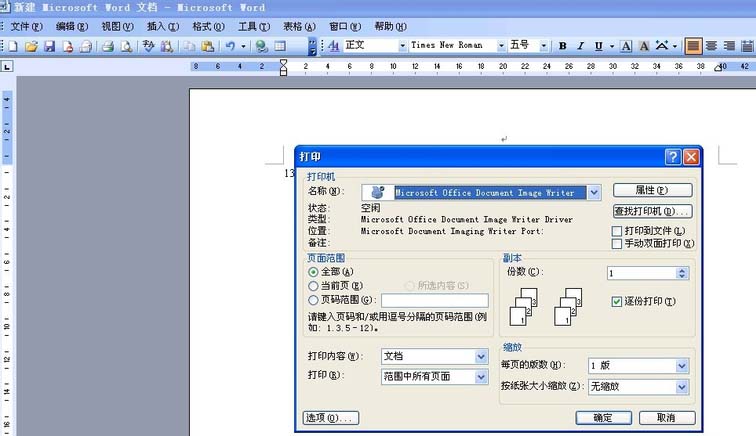Click the 确定 button

[x=603, y=417]
